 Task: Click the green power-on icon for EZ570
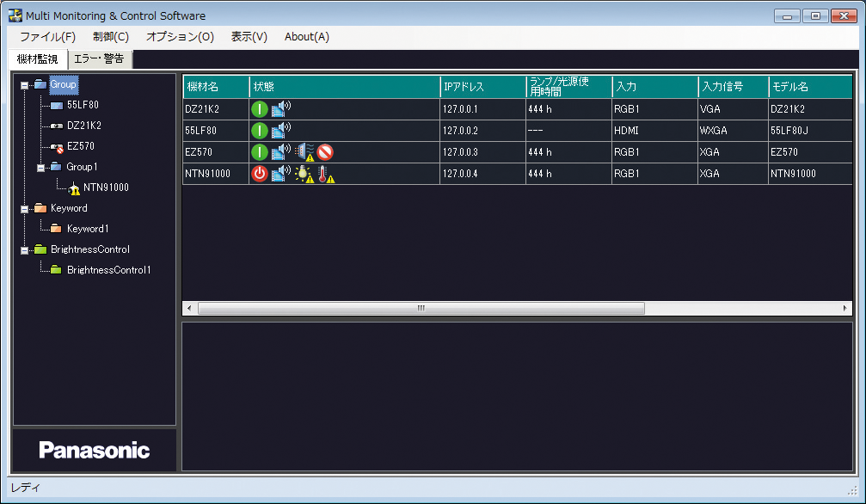pos(260,152)
